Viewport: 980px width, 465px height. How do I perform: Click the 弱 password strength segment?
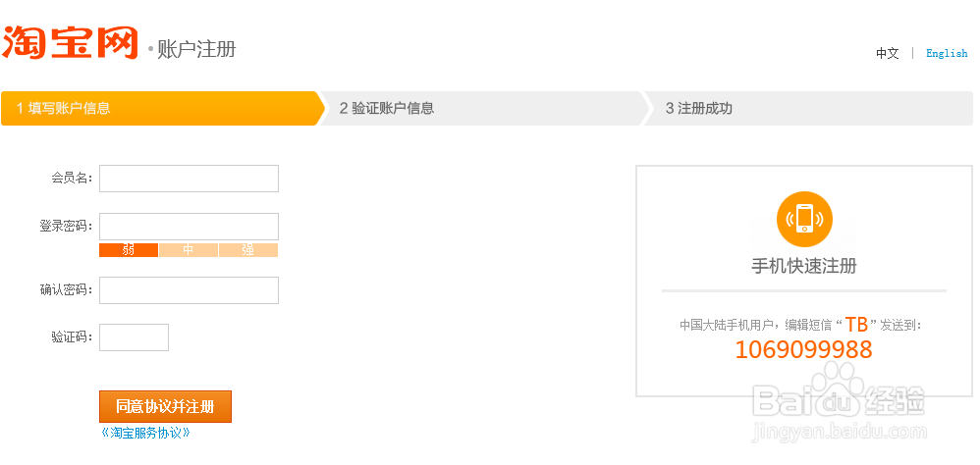click(x=129, y=250)
